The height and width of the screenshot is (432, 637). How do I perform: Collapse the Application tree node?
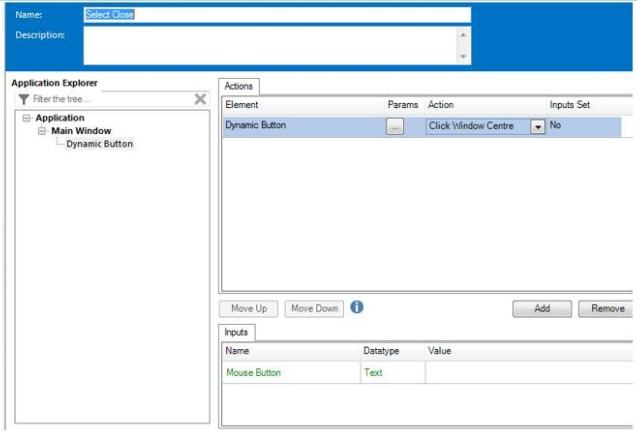[26, 118]
